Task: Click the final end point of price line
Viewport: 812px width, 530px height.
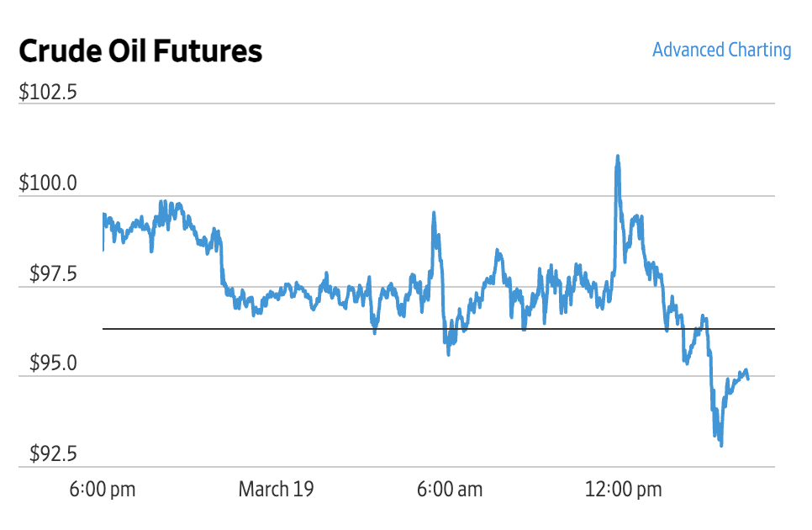Action: (747, 377)
